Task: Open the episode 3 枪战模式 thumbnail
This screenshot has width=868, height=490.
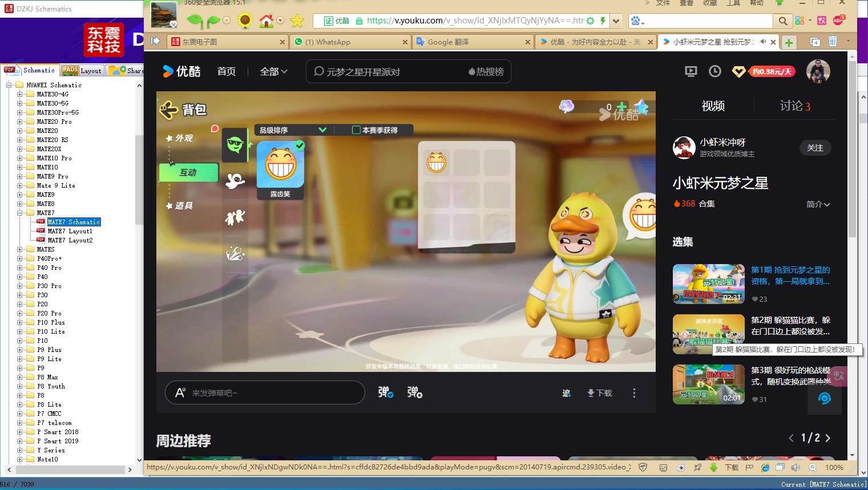Action: (x=709, y=384)
